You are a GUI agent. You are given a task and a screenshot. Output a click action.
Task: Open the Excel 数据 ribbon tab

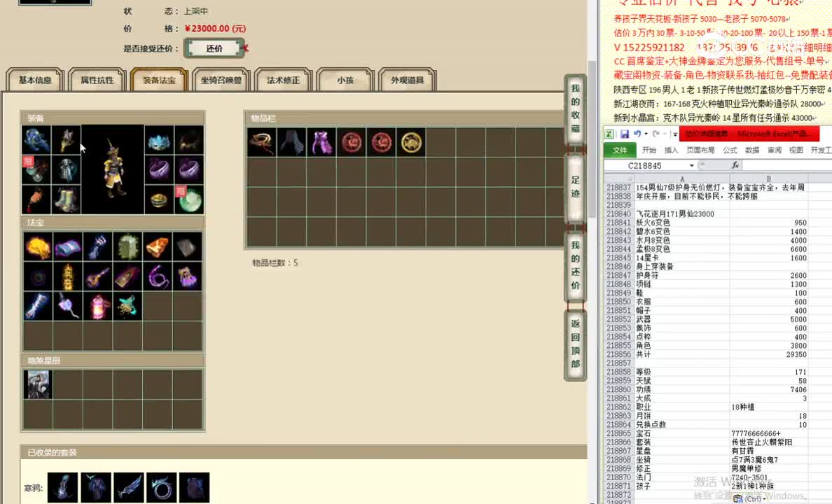coord(752,150)
